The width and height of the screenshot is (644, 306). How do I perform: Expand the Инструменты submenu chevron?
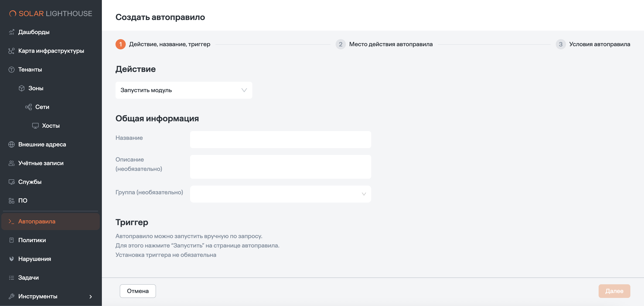coord(91,296)
